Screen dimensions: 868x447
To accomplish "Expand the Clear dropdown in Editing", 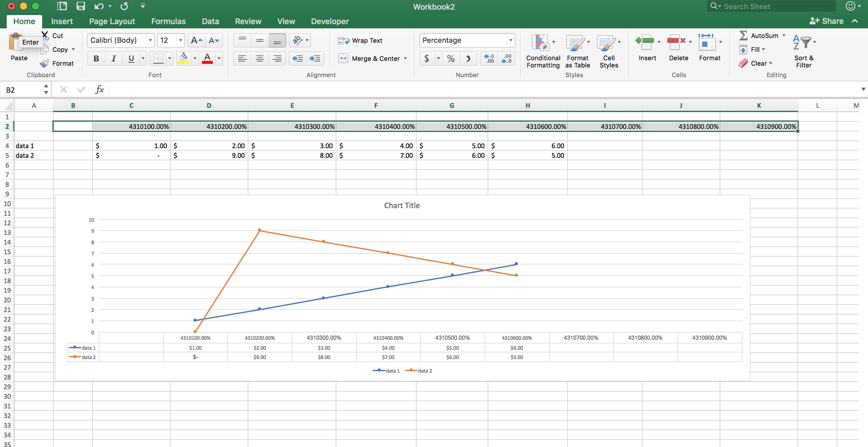I will pyautogui.click(x=771, y=63).
